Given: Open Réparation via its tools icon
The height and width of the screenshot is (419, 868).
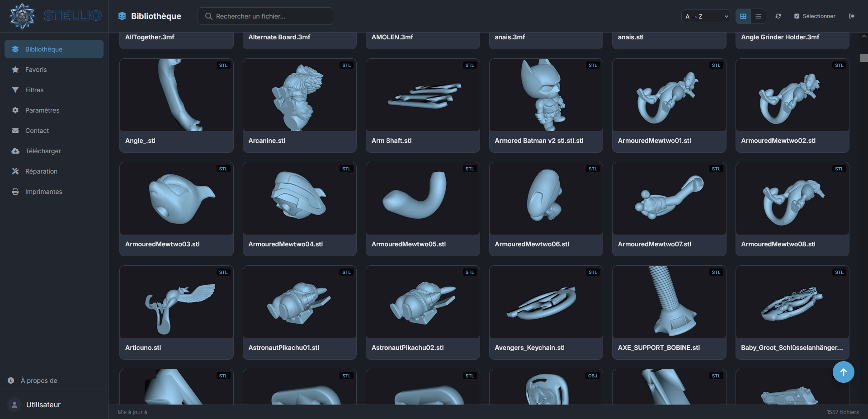Looking at the screenshot, I should point(15,171).
